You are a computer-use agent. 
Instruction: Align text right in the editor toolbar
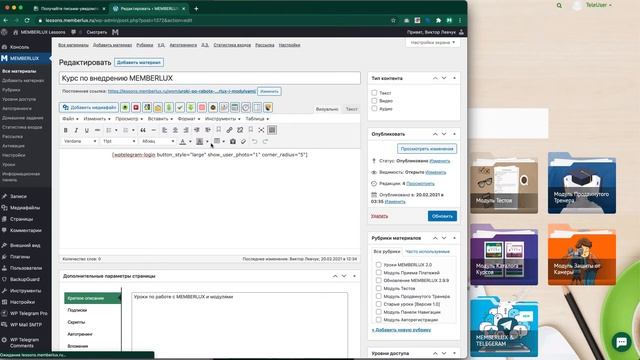click(x=186, y=130)
